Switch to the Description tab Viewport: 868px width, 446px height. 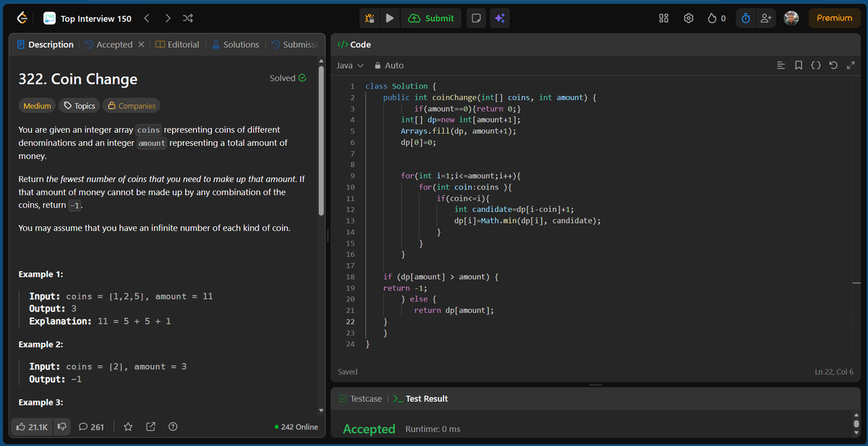45,45
